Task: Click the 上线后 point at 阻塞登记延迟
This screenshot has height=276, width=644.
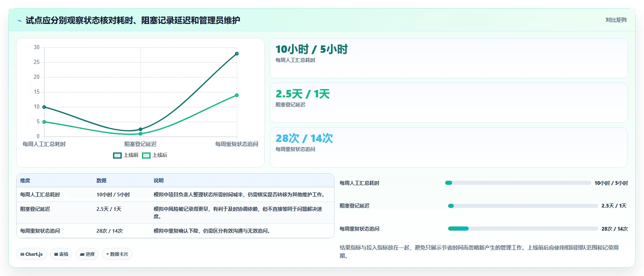Action: 140,134
